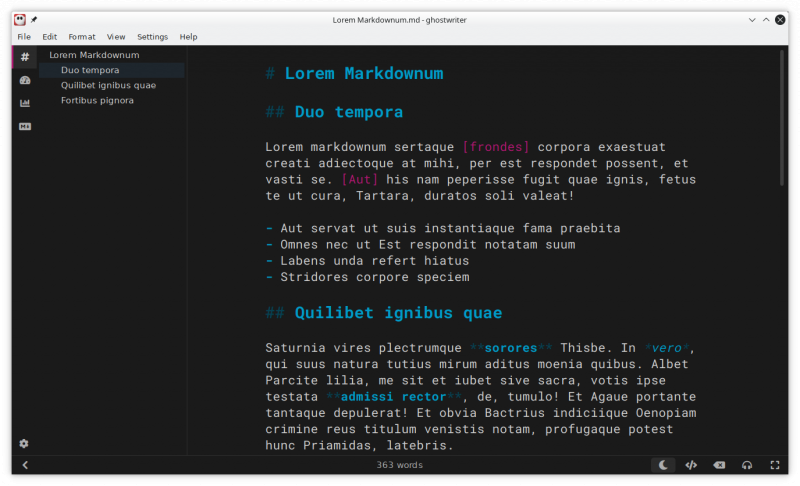The height and width of the screenshot is (486, 800).
Task: Click the bold word sorores
Action: 511,348
